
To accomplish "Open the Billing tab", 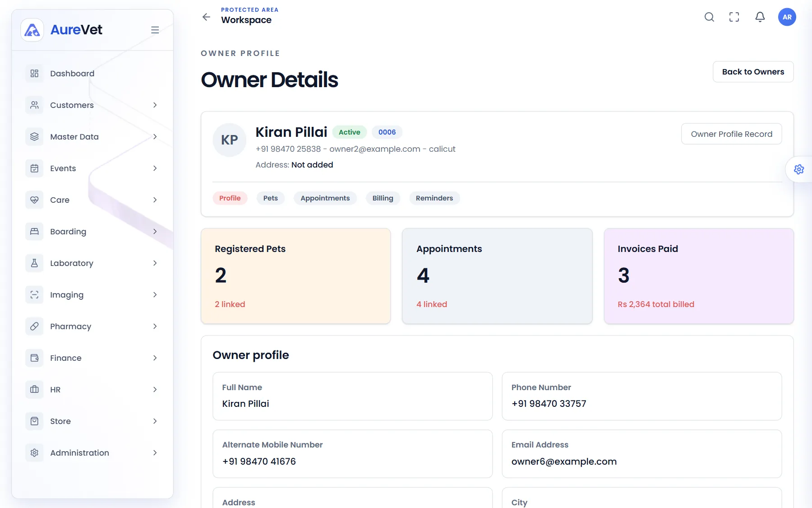I will (383, 198).
